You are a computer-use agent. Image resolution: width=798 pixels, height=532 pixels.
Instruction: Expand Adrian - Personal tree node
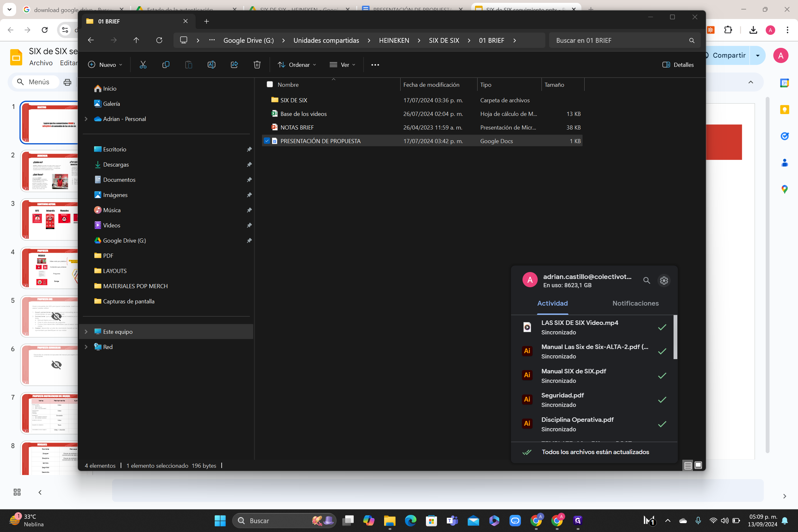click(x=86, y=119)
